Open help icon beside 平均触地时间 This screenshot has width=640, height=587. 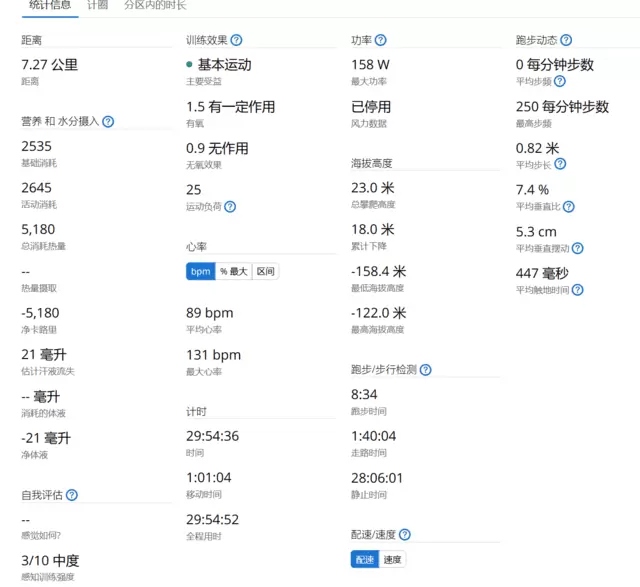click(577, 290)
